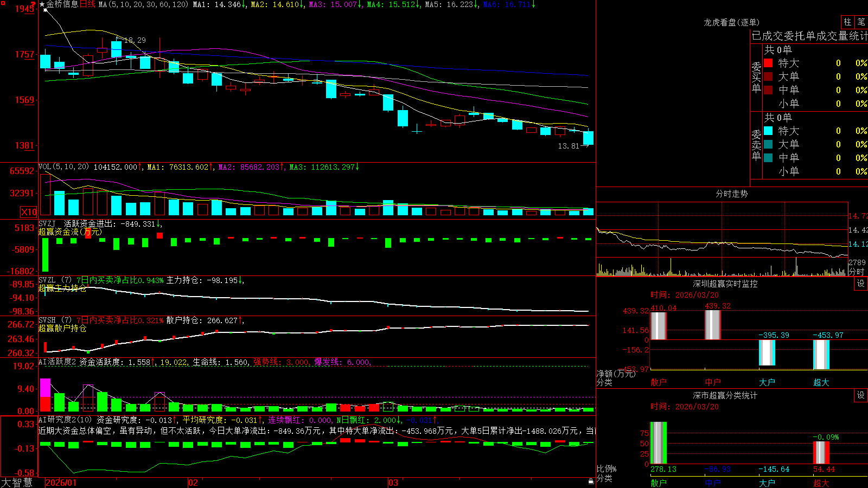The height and width of the screenshot is (488, 868).
Task: Click the small red square icon at top-left corner
Action: [2, 2]
